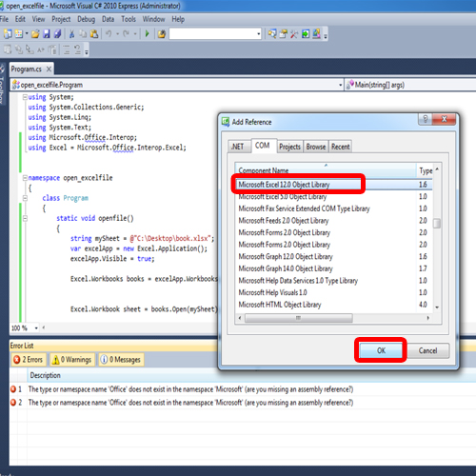
Task: Click the Cut scissors icon
Action: click(x=71, y=33)
